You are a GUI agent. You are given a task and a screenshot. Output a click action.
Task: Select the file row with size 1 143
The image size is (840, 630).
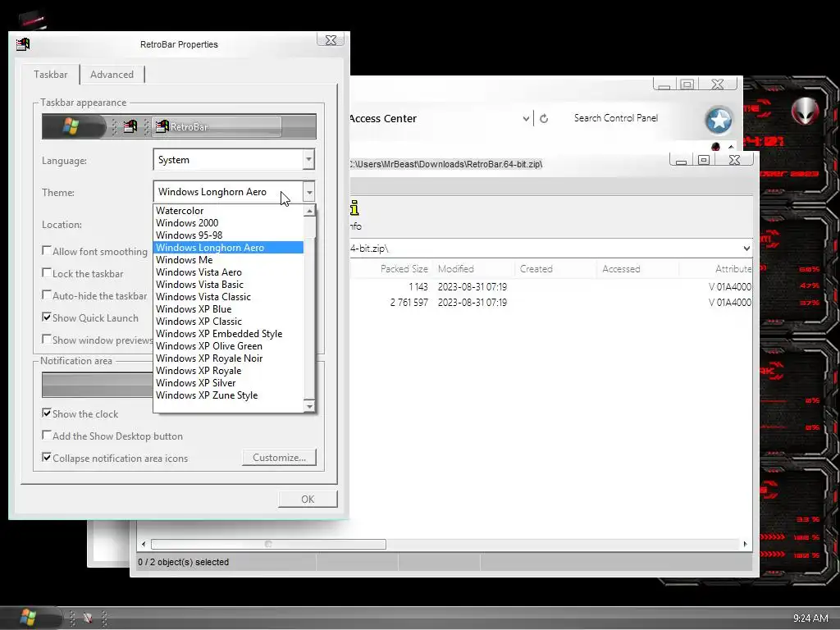tap(551, 287)
